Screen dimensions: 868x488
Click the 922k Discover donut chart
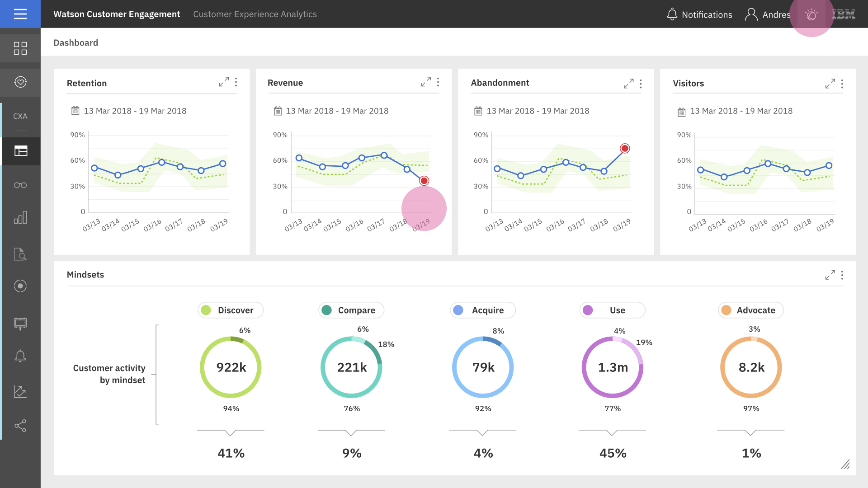click(231, 367)
